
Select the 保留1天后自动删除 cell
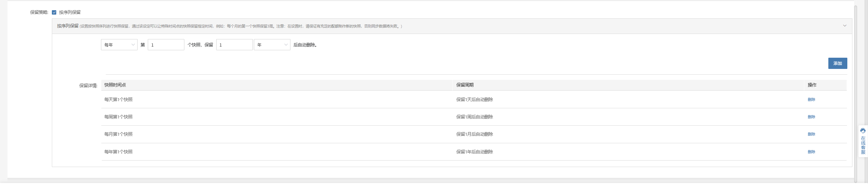(475, 99)
